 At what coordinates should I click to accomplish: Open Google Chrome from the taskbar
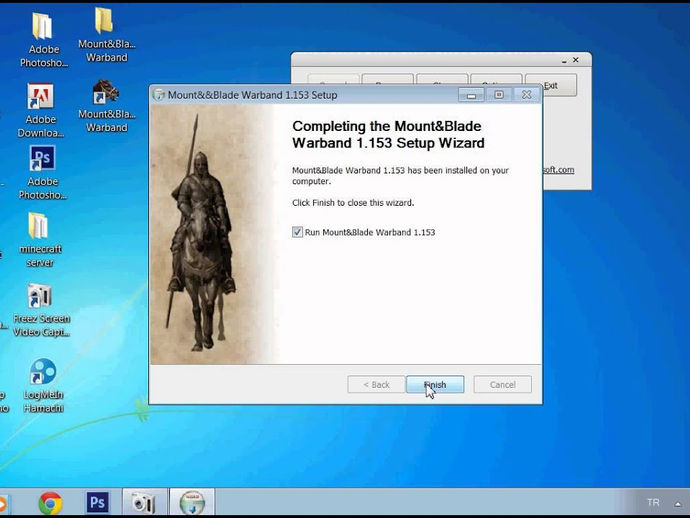[50, 503]
